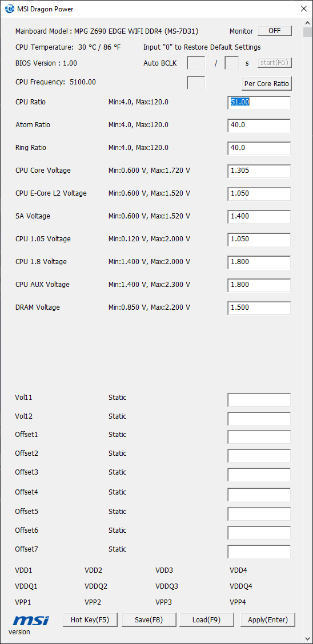Click the Offset5 input field
The image size is (313, 644).
pos(259,514)
